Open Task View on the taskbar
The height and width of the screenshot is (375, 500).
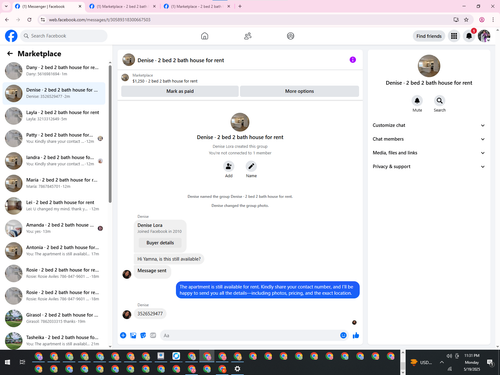22,362
